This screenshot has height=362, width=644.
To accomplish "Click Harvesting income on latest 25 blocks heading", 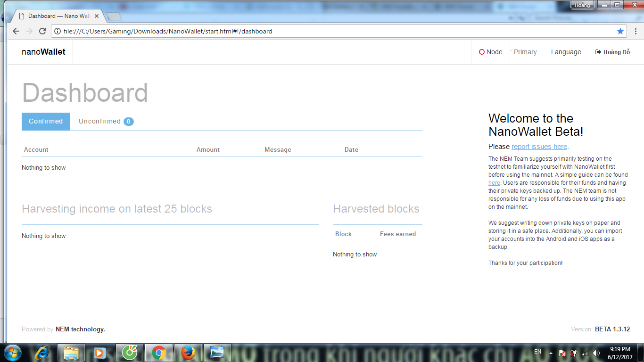I will pyautogui.click(x=117, y=209).
